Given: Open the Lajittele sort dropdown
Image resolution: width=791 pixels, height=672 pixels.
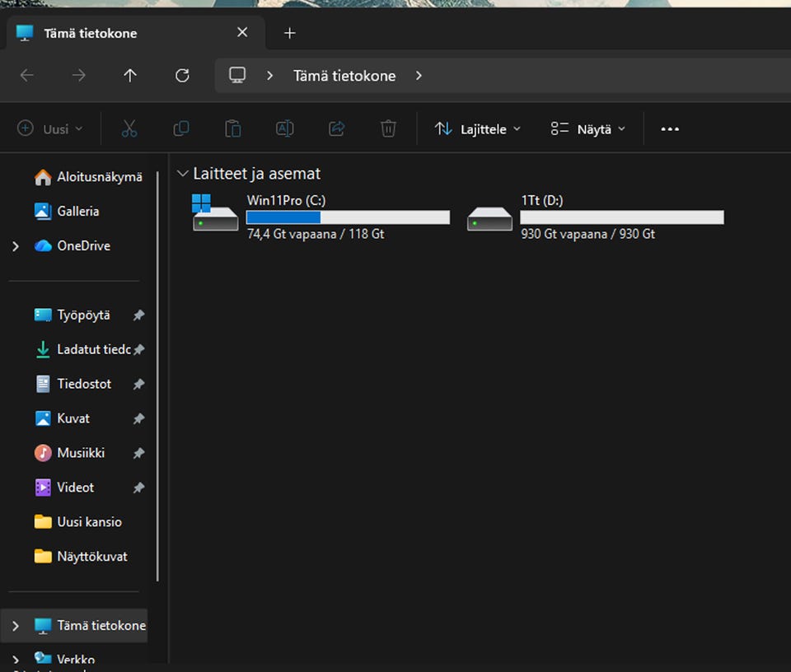Looking at the screenshot, I should point(478,129).
